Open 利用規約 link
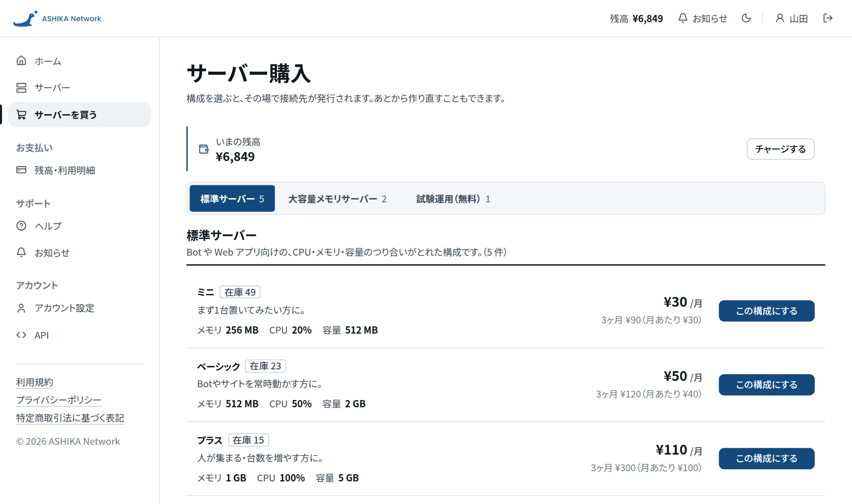 (35, 382)
